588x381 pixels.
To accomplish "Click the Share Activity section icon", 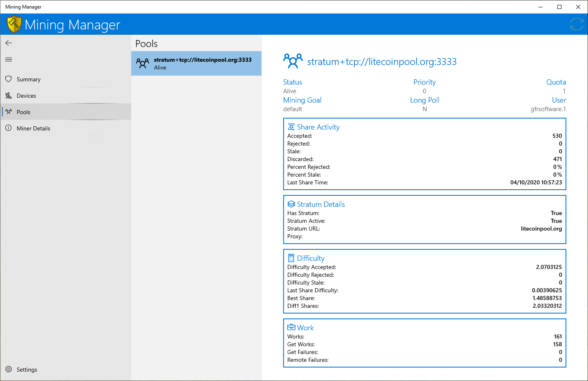I will [x=291, y=127].
